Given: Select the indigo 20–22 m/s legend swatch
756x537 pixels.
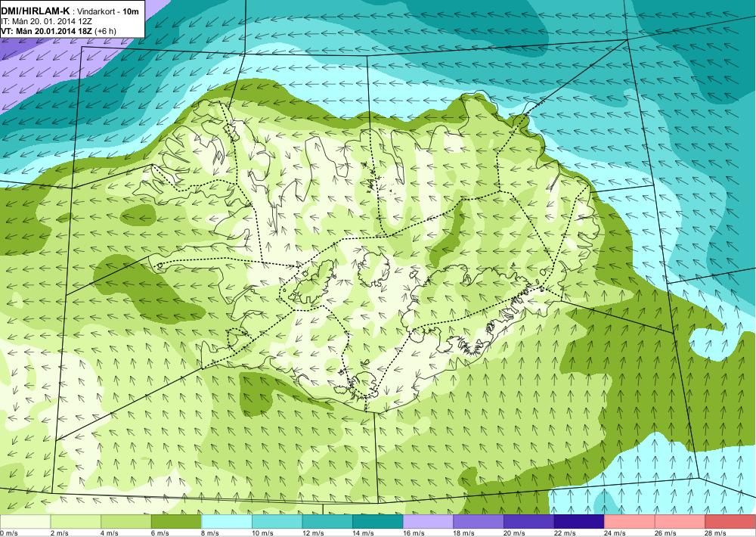Looking at the screenshot, I should (x=529, y=522).
